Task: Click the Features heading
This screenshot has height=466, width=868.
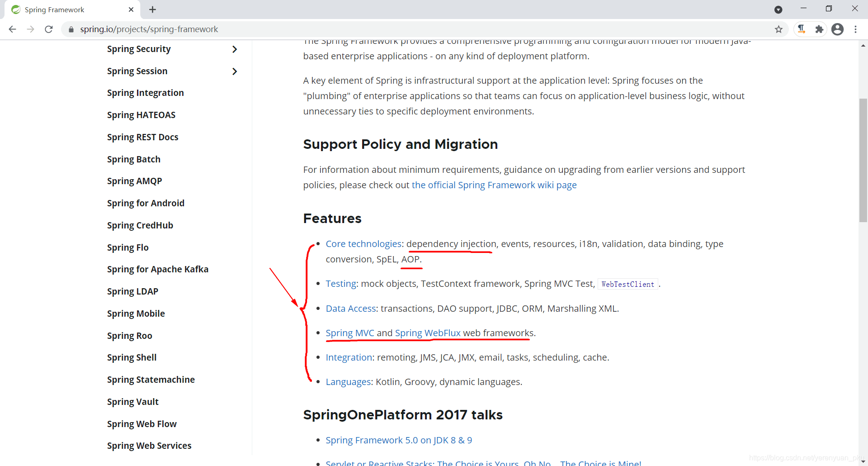Action: [332, 219]
